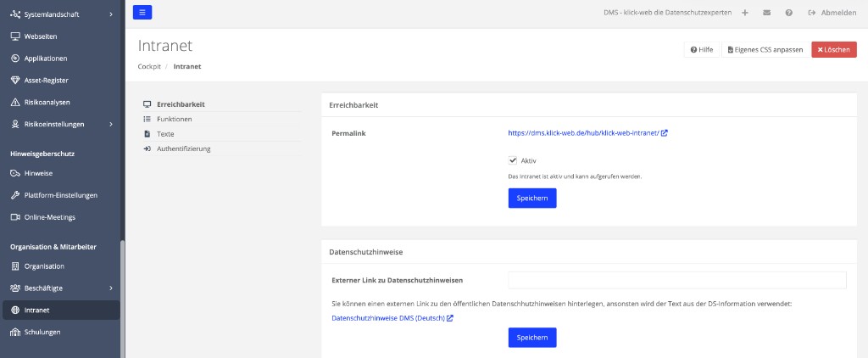868x358 pixels.
Task: Click the Cockpit breadcrumb link
Action: pos(149,66)
